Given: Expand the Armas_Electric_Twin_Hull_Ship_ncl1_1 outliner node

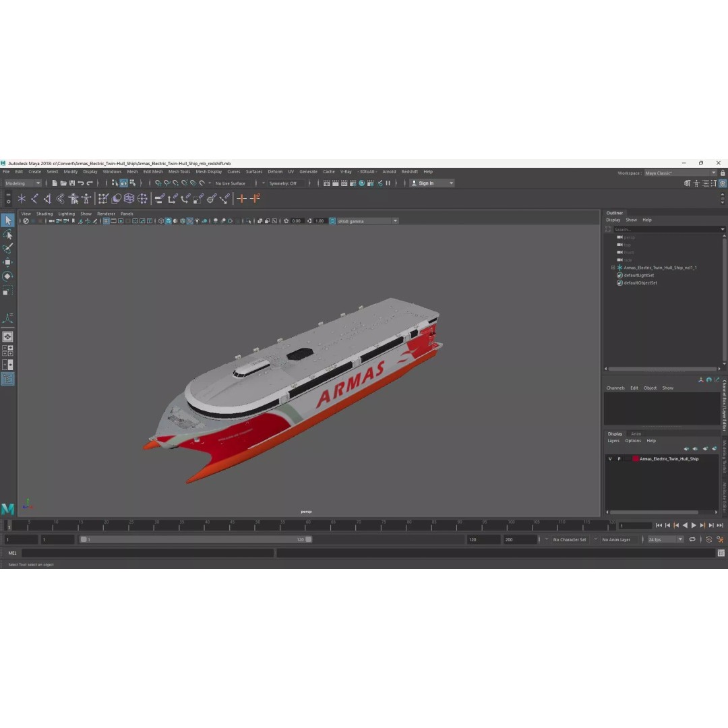Looking at the screenshot, I should click(613, 268).
